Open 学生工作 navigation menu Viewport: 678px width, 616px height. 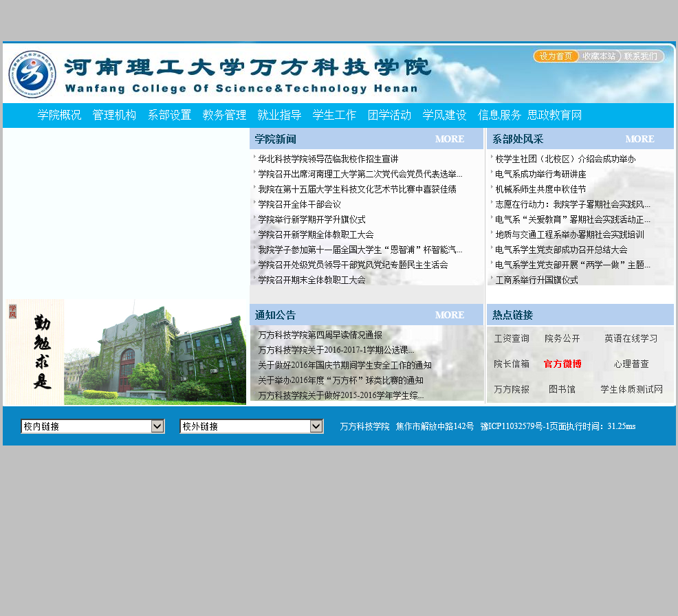(x=334, y=115)
